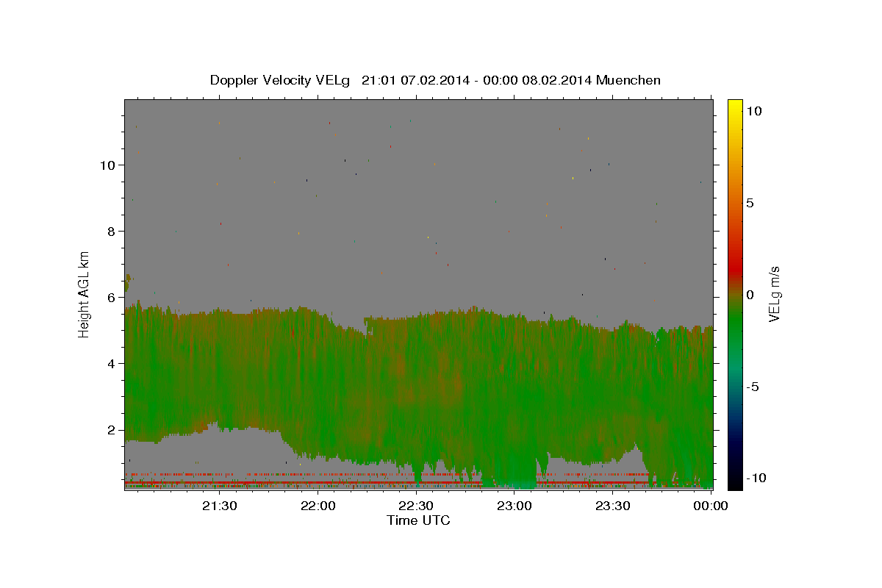Viewport: 882px width, 588px height.
Task: Click the "VELg m/s" colorbar label
Action: click(x=774, y=293)
